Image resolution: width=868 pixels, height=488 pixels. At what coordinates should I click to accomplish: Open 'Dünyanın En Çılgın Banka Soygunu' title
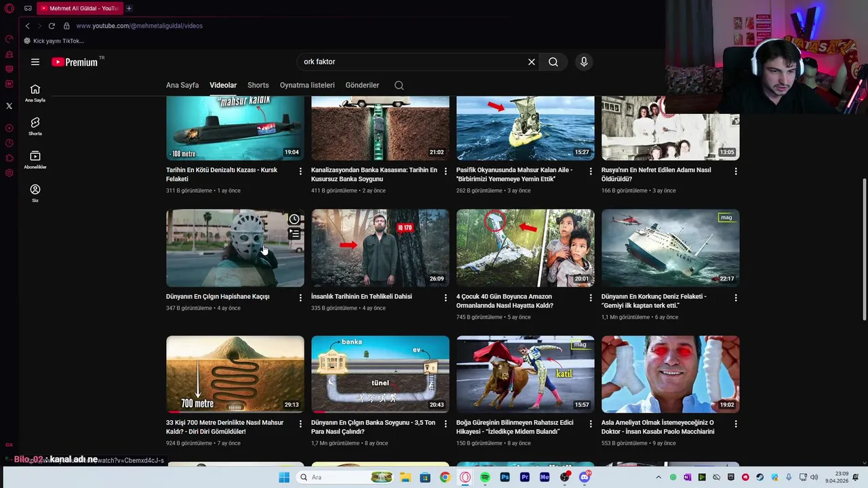point(373,427)
